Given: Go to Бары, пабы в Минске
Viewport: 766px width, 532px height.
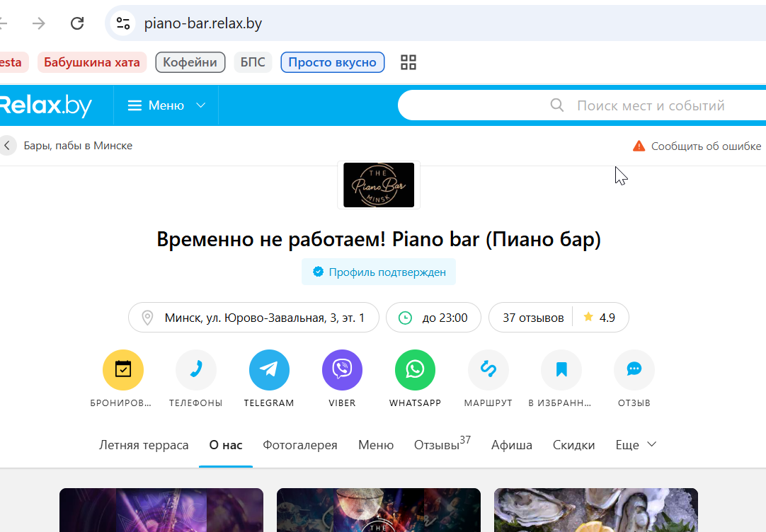Looking at the screenshot, I should click(x=78, y=146).
